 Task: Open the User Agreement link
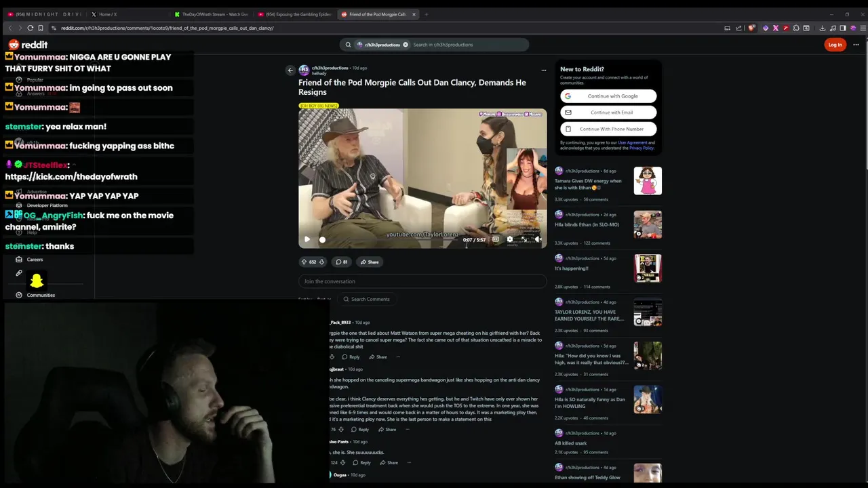tap(632, 142)
